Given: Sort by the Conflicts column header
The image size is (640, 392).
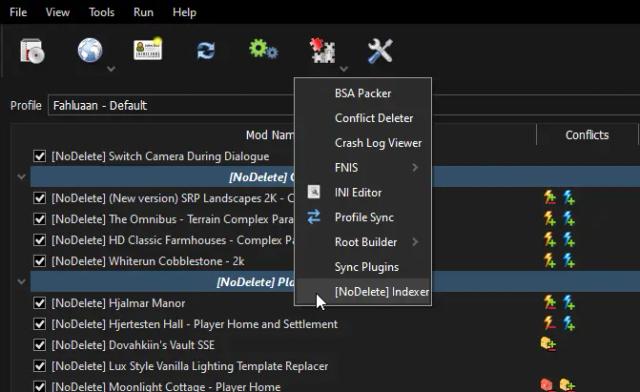Looking at the screenshot, I should pyautogui.click(x=587, y=135).
